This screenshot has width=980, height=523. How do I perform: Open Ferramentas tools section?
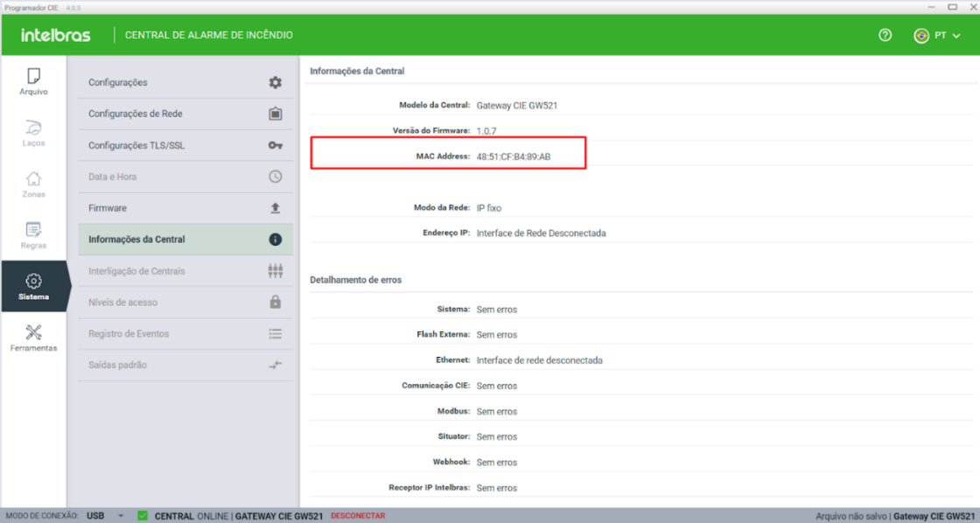pyautogui.click(x=33, y=337)
